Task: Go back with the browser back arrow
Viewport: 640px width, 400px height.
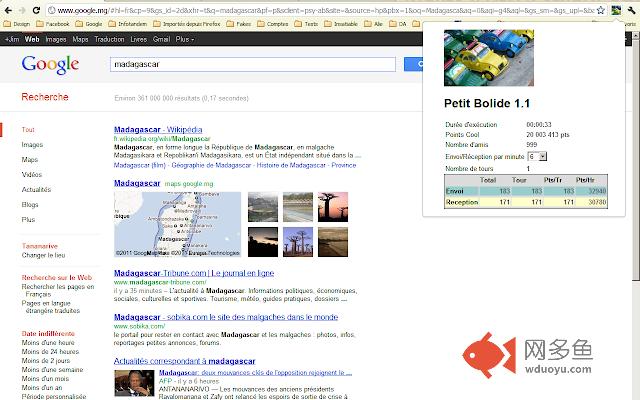Action: coord(8,10)
